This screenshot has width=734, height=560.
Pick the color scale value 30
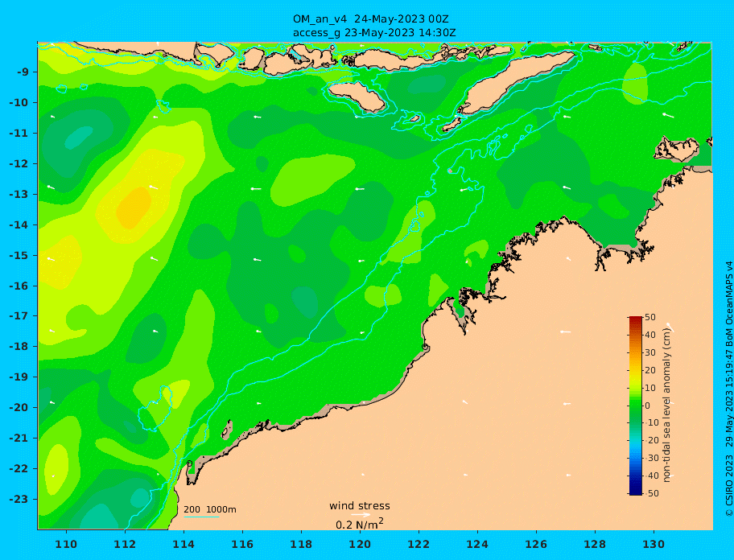pyautogui.click(x=650, y=352)
